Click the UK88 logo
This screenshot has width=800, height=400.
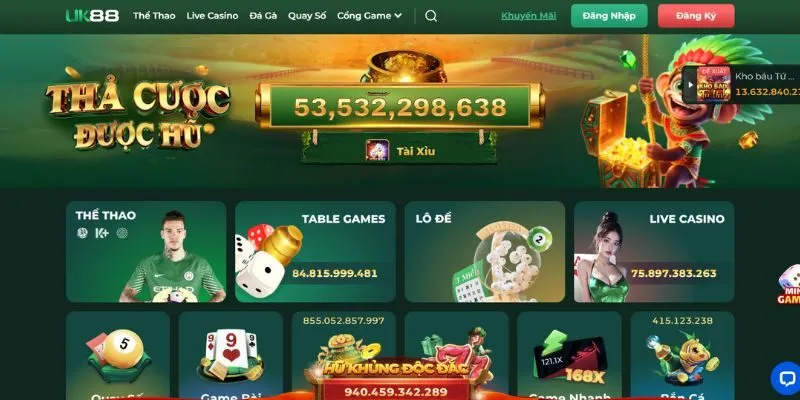tap(92, 16)
